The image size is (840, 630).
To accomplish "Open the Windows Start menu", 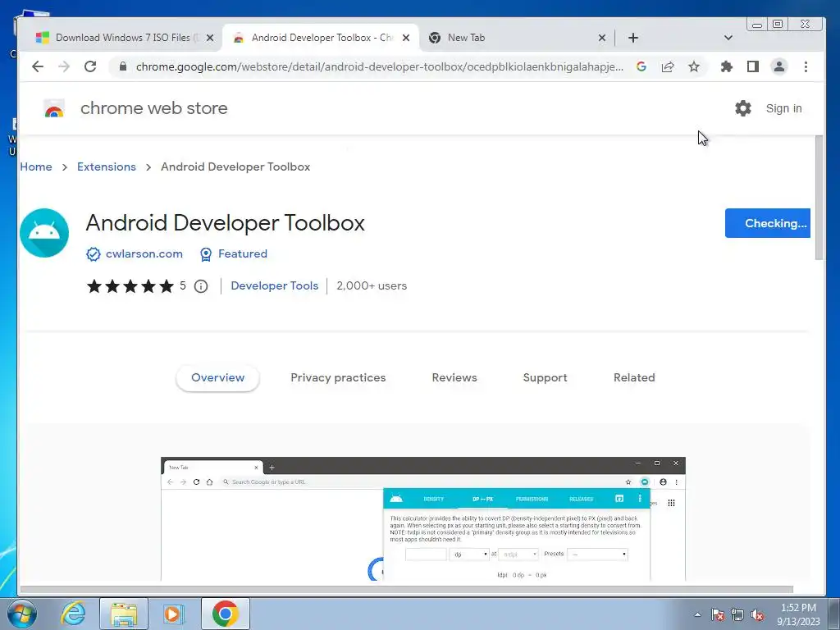I will click(21, 614).
